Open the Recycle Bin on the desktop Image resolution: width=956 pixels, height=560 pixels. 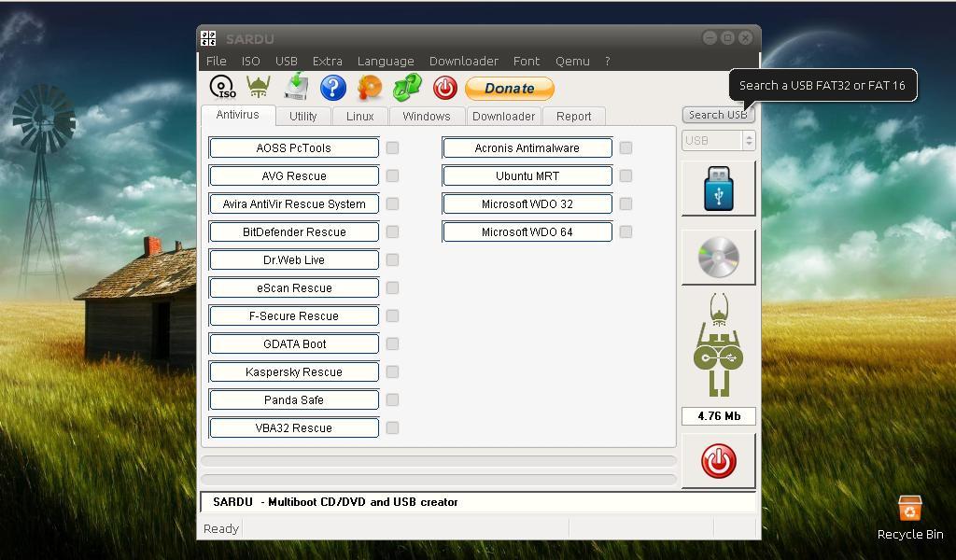click(x=909, y=517)
